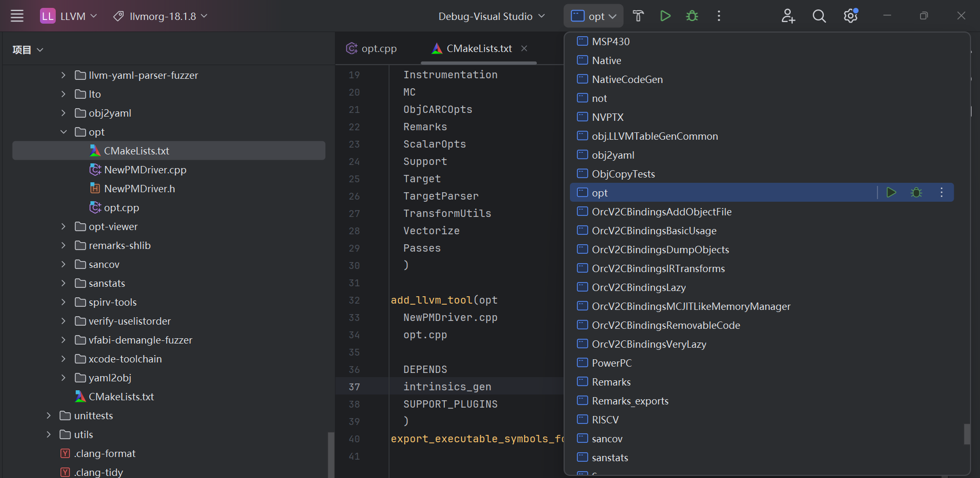The width and height of the screenshot is (980, 478).
Task: Expand the lto folder
Action: tap(64, 94)
